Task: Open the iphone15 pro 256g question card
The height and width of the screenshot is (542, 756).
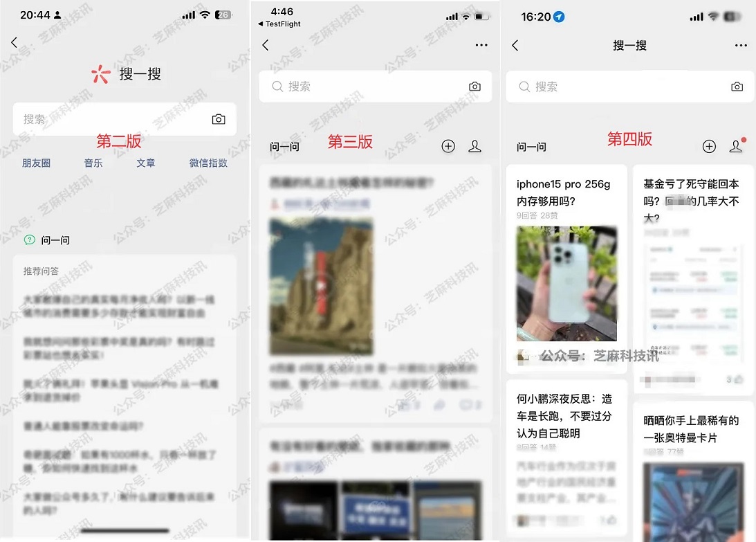Action: [566, 192]
